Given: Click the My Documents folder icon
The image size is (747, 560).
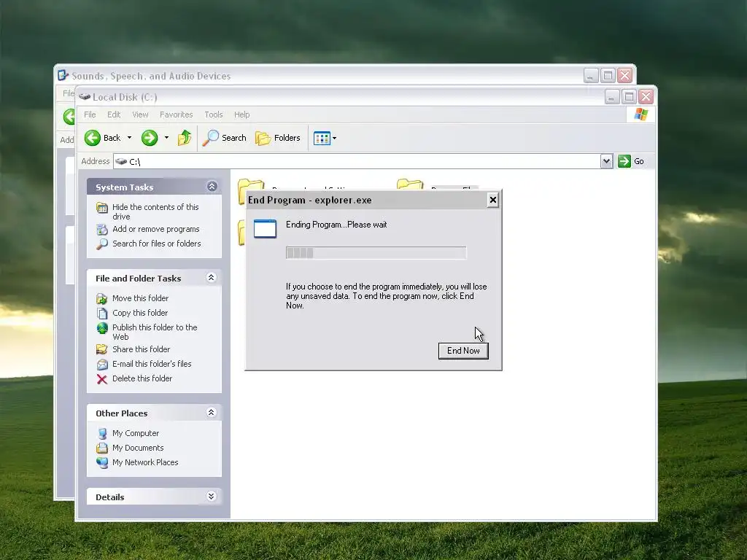Looking at the screenshot, I should (102, 448).
